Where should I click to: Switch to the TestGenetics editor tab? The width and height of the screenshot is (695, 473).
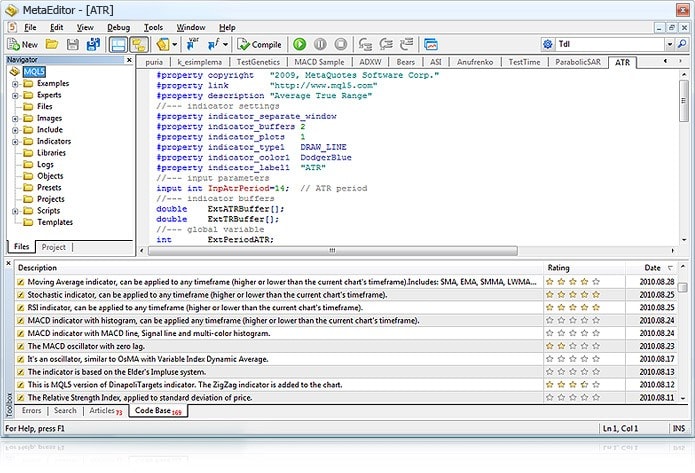(258, 62)
